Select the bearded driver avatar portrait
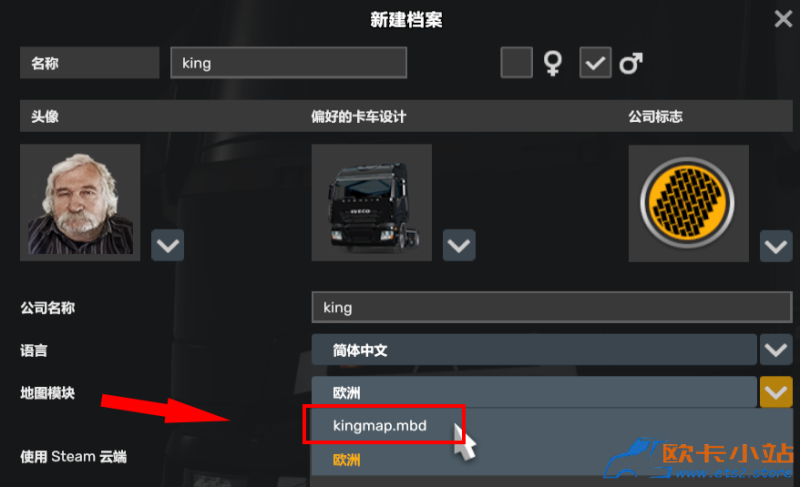This screenshot has height=487, width=800. [80, 202]
